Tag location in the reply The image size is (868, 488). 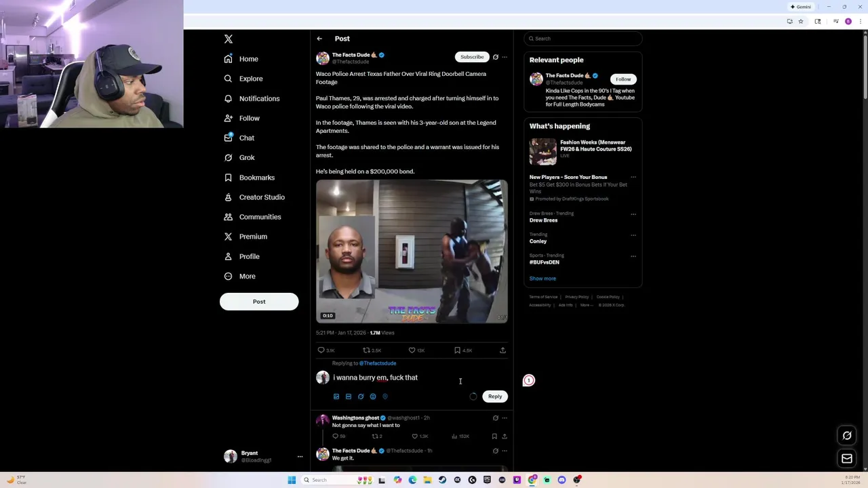pyautogui.click(x=385, y=396)
